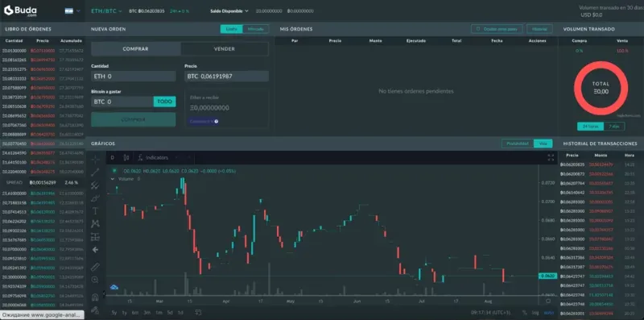Image resolution: width=644 pixels, height=320 pixels.
Task: Open chart settings gear near the price axis
Action: [x=548, y=301]
